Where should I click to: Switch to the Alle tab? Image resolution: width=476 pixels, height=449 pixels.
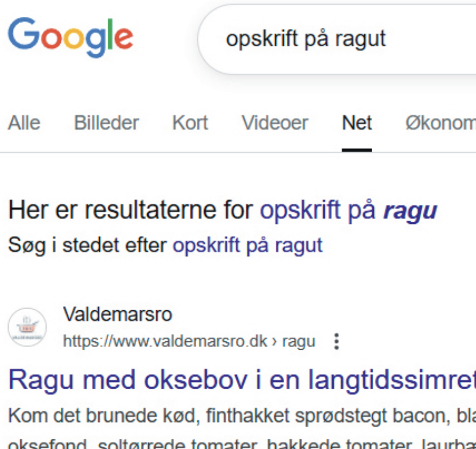click(24, 123)
